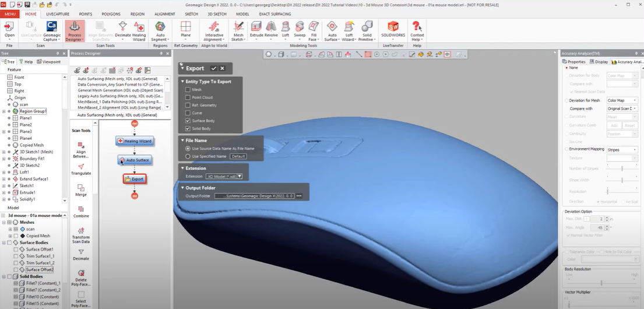Screen dimensions: 644x309
Task: Browse output folder with ellipsis button
Action: click(x=299, y=196)
